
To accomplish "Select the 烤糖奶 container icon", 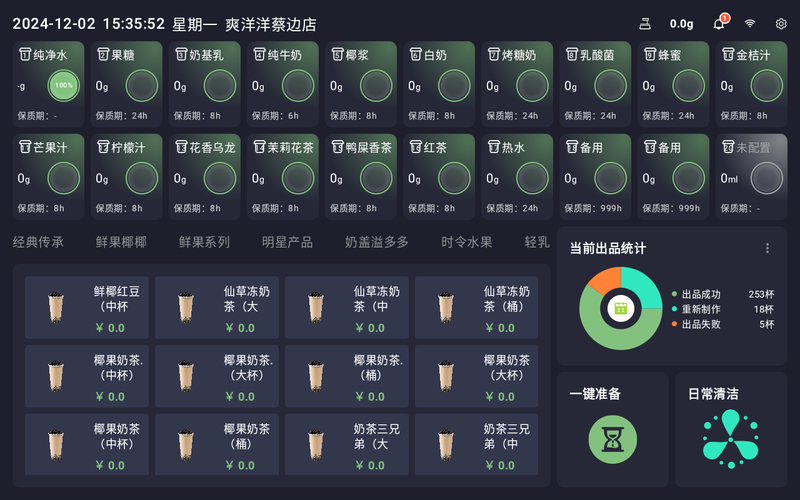I will 493,54.
